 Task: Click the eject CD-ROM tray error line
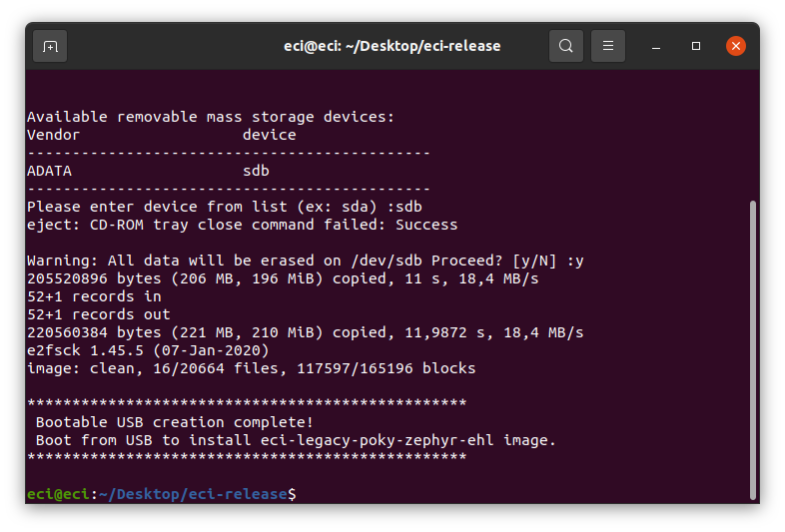coord(243,225)
